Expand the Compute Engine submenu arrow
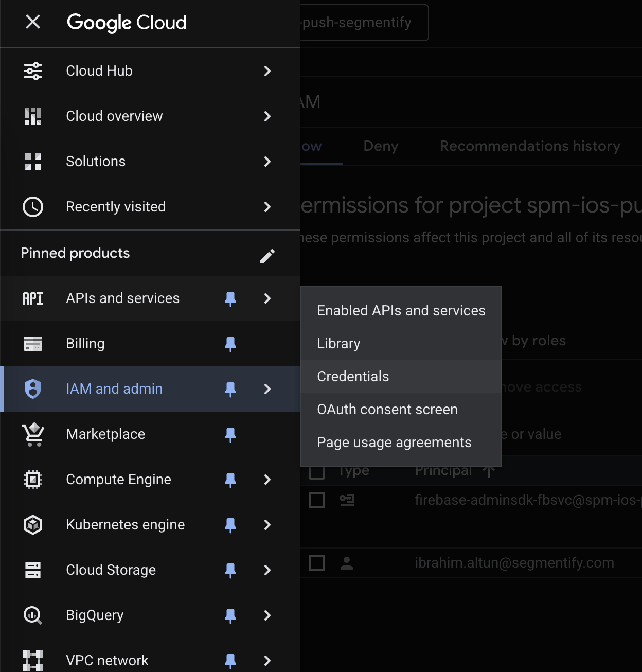The image size is (642, 672). tap(267, 480)
